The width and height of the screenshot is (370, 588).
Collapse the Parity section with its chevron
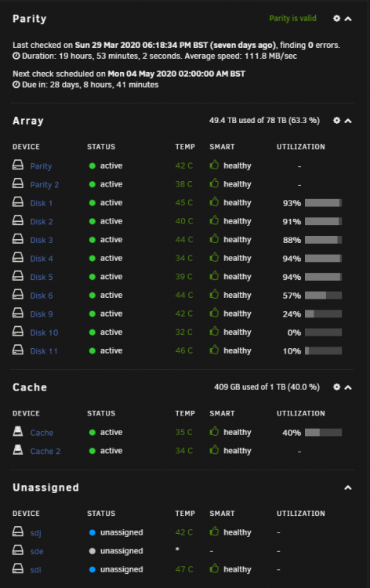pos(348,19)
